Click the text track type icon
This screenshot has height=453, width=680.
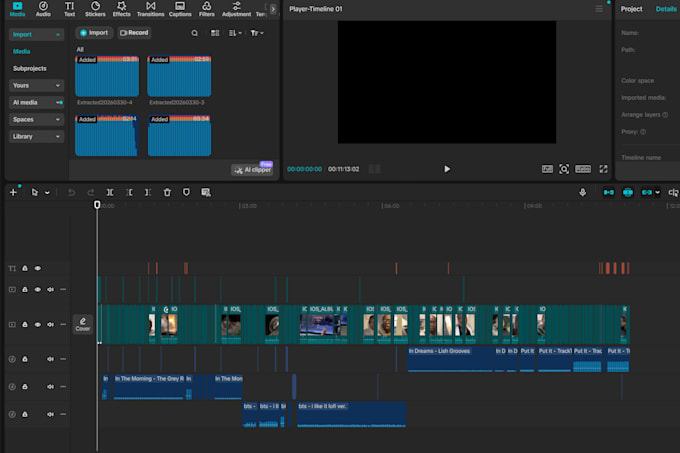point(12,268)
